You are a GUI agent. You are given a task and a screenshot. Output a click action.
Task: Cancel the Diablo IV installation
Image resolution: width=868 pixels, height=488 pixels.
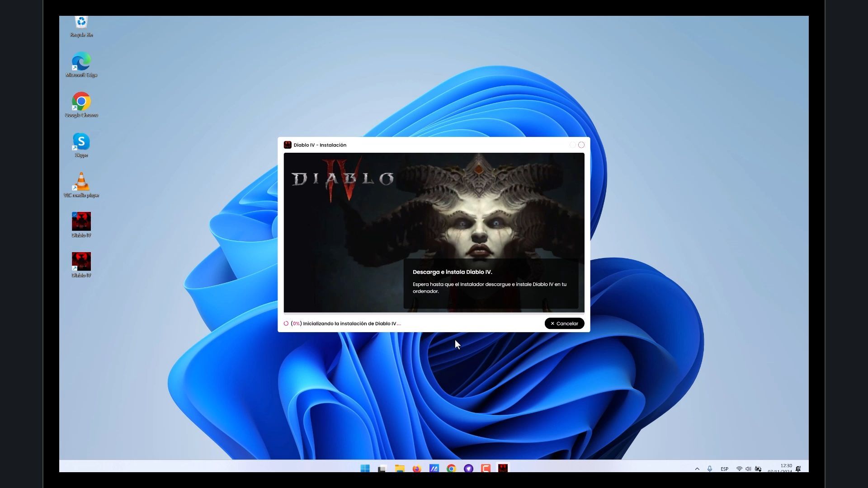564,324
